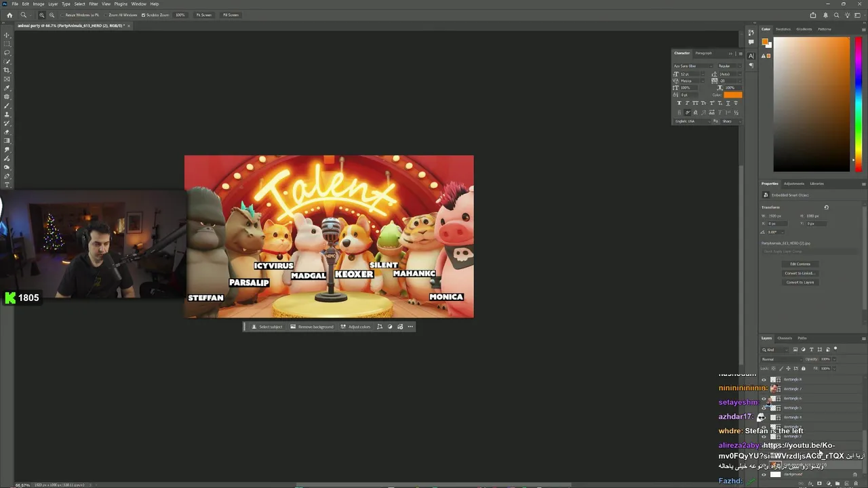Open the Plugins menu
868x488 pixels.
[x=121, y=4]
